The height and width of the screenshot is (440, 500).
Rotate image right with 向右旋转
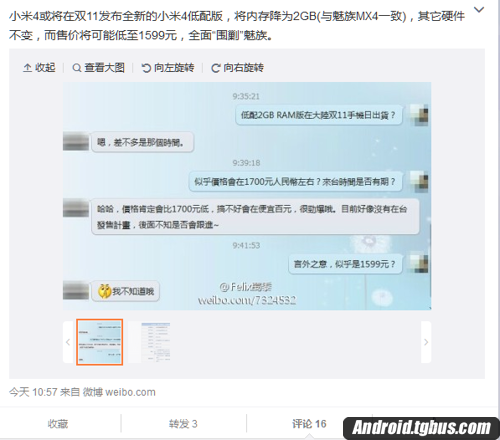click(237, 68)
